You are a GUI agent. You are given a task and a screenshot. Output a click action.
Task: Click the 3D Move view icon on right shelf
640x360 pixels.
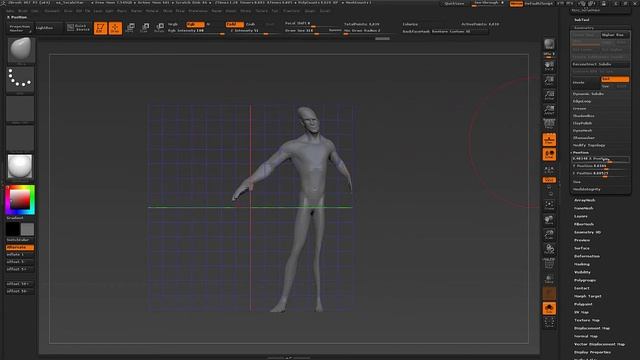coord(549,220)
